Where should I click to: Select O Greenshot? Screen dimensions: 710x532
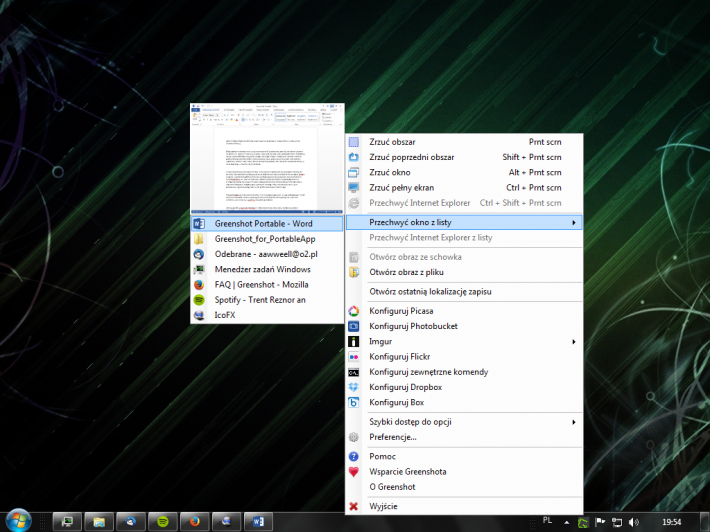[x=465, y=487]
